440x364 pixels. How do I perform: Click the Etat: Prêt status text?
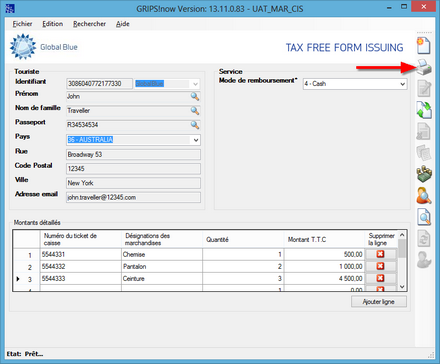25,354
